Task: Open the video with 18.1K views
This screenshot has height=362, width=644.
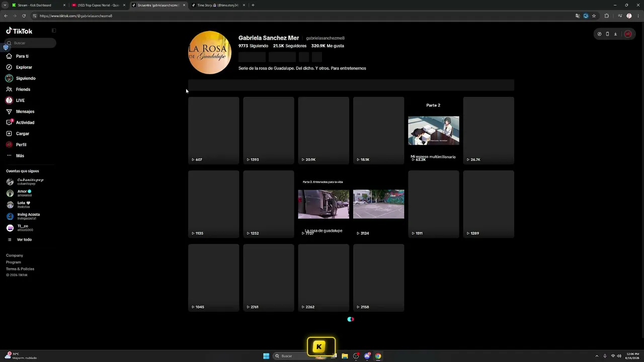Action: tap(378, 131)
